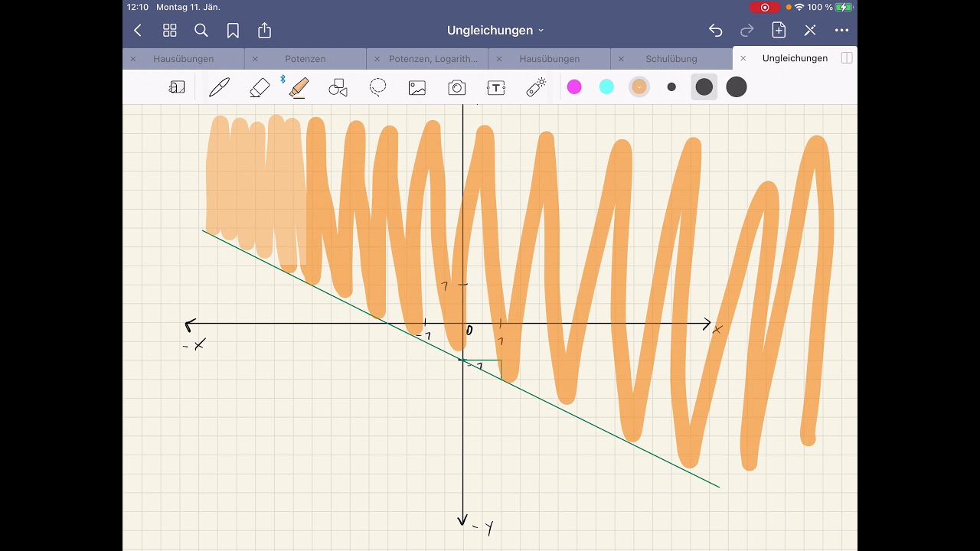Pick the magenta color swatch

pyautogui.click(x=574, y=87)
